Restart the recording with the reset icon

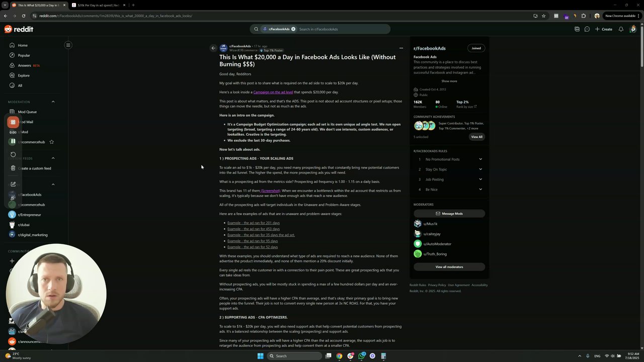point(13,154)
